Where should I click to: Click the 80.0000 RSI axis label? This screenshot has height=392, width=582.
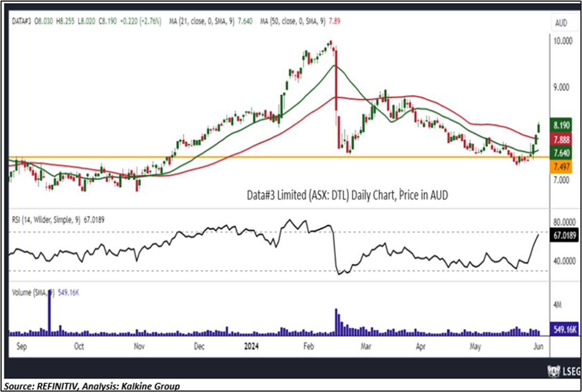tap(565, 222)
